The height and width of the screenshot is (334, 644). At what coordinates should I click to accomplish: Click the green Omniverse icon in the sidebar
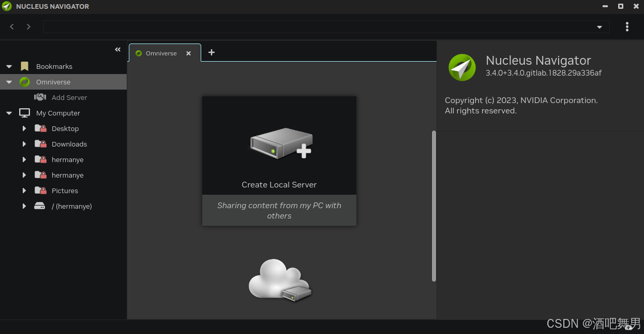[24, 82]
